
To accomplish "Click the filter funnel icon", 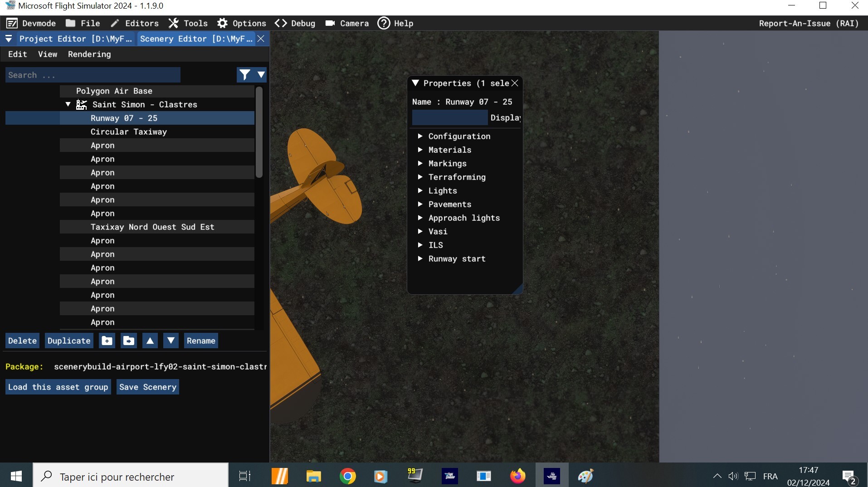I will pos(245,75).
